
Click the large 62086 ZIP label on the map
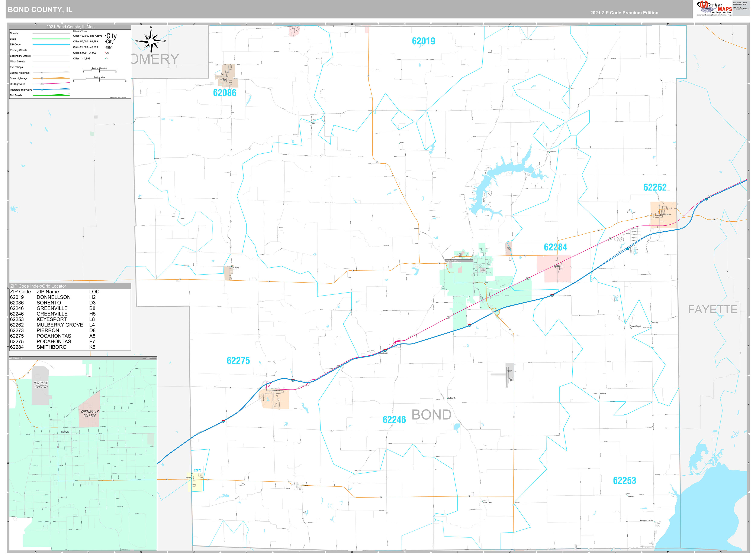click(225, 93)
